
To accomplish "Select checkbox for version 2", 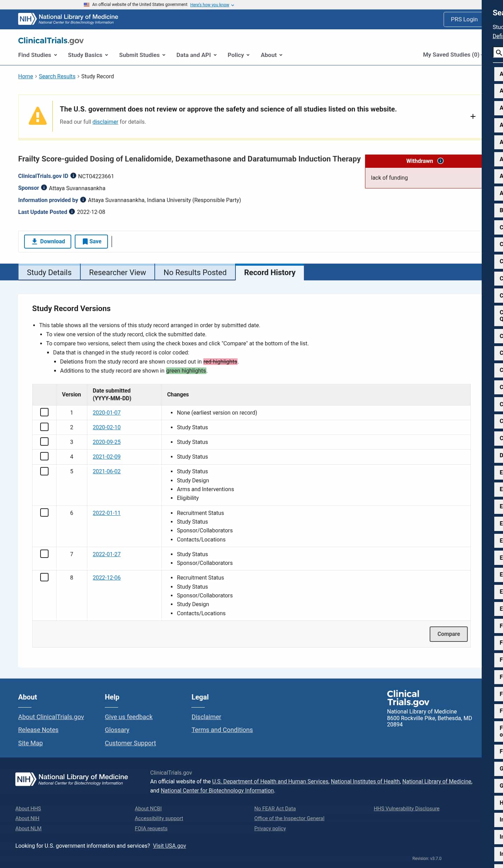I will (44, 427).
